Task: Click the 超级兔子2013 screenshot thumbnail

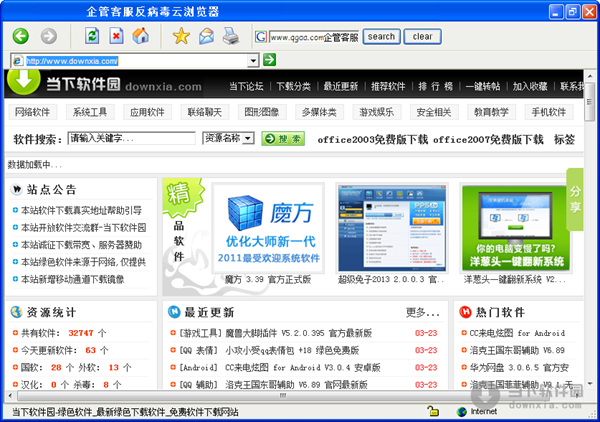Action: [x=392, y=228]
